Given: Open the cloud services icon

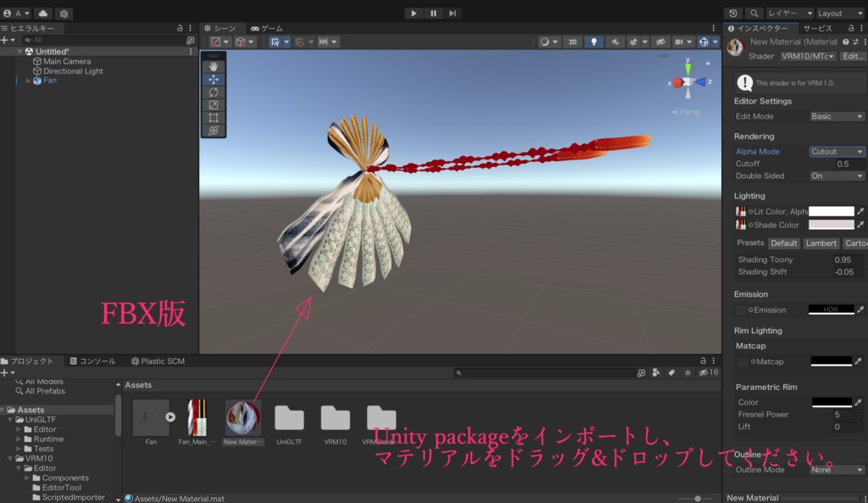Looking at the screenshot, I should pyautogui.click(x=42, y=14).
